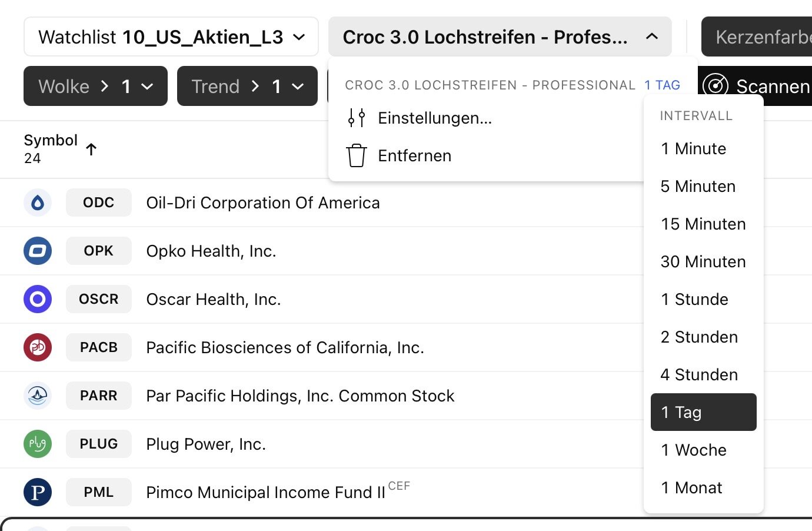Select the 15 Minuten interval
The height and width of the screenshot is (531, 812).
[x=703, y=224]
